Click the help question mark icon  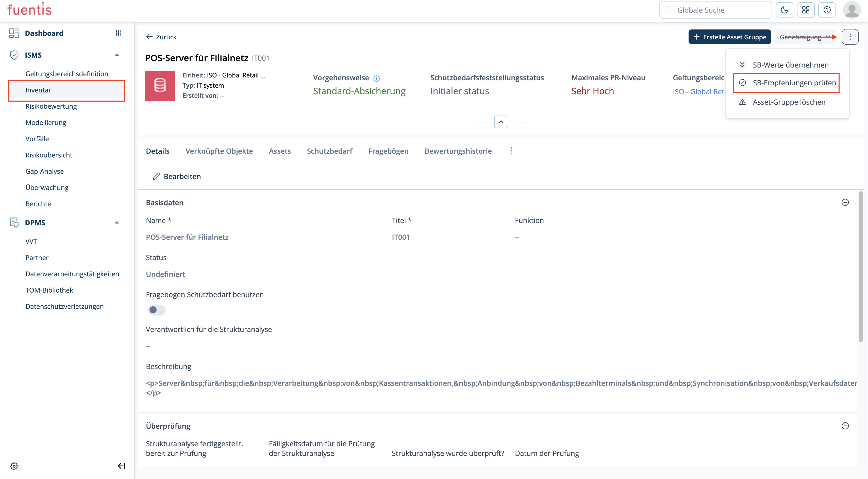827,10
